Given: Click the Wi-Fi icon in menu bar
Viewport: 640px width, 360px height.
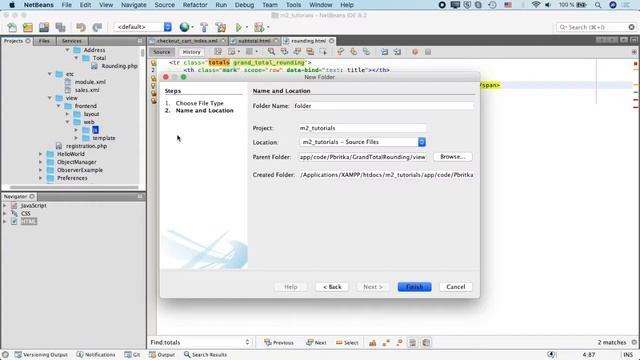Looking at the screenshot, I should [x=536, y=5].
